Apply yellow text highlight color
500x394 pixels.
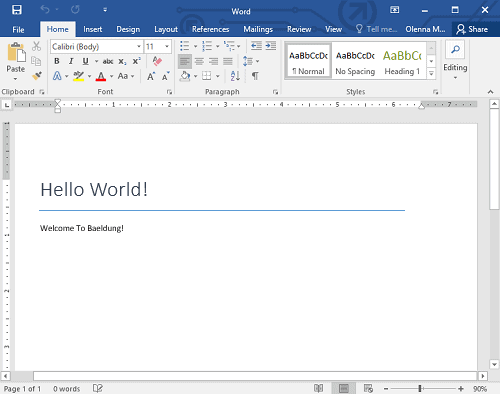point(79,76)
